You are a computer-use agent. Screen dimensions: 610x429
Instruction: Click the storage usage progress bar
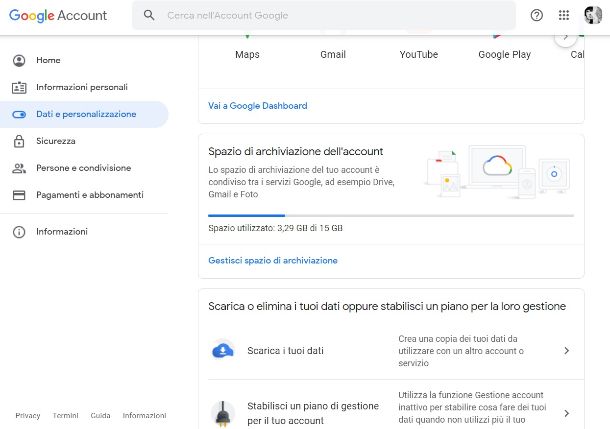click(x=391, y=215)
